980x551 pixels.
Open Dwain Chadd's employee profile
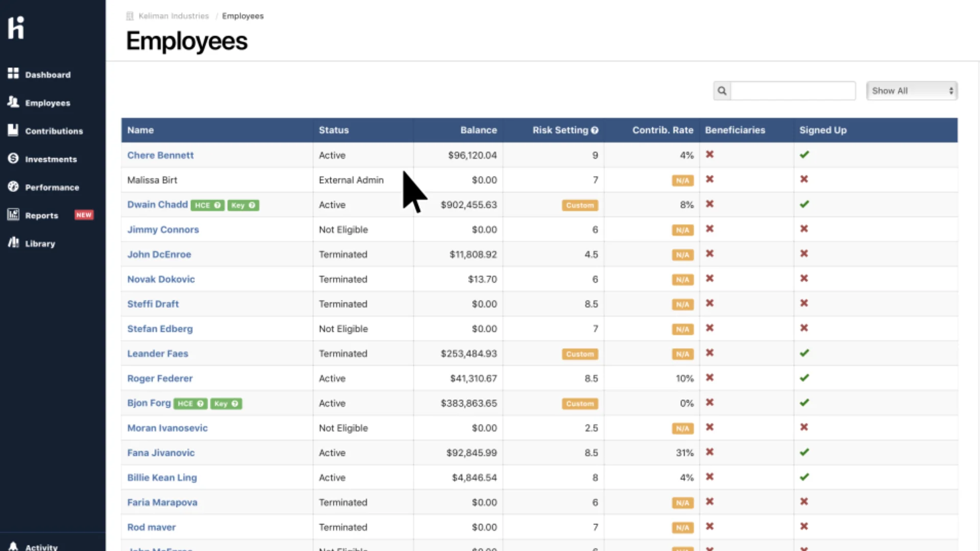(157, 205)
